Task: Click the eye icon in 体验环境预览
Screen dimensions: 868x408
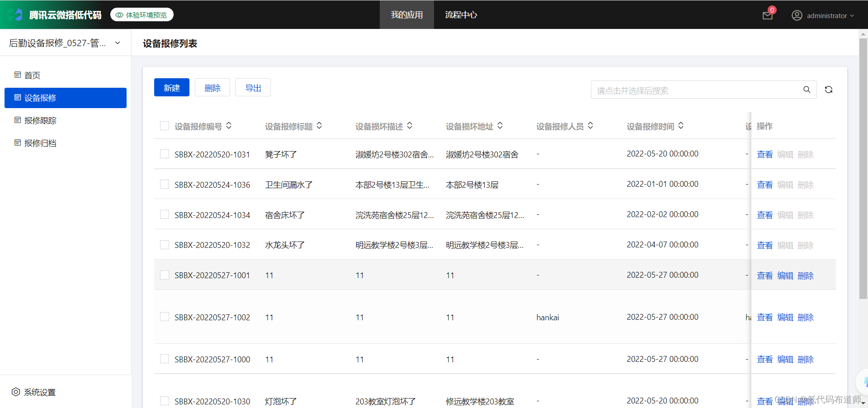Action: [119, 15]
